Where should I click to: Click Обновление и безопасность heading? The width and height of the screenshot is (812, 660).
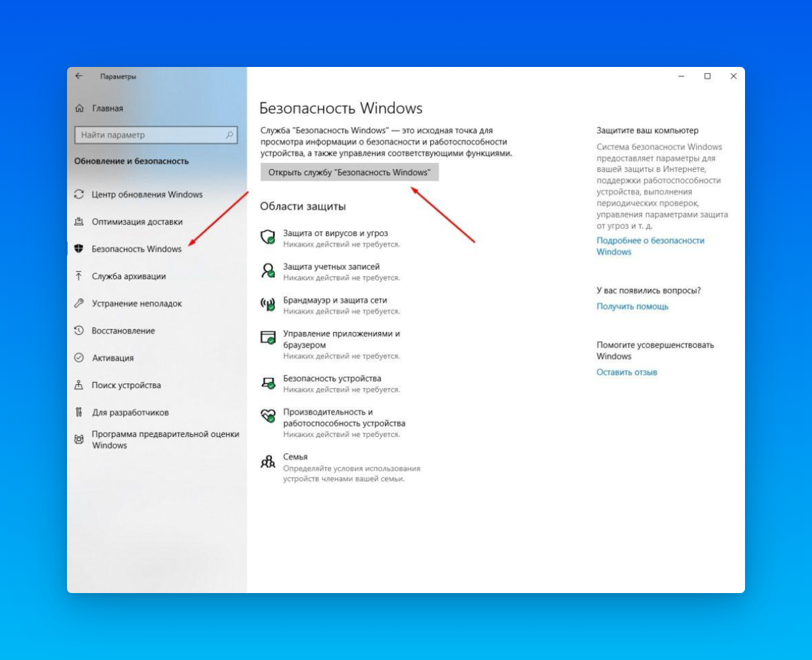(131, 161)
